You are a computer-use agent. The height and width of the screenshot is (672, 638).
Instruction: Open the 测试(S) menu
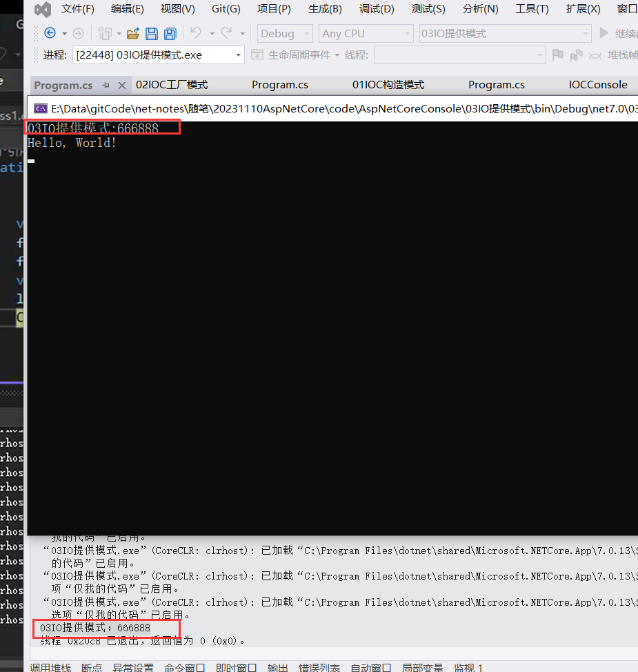[428, 9]
